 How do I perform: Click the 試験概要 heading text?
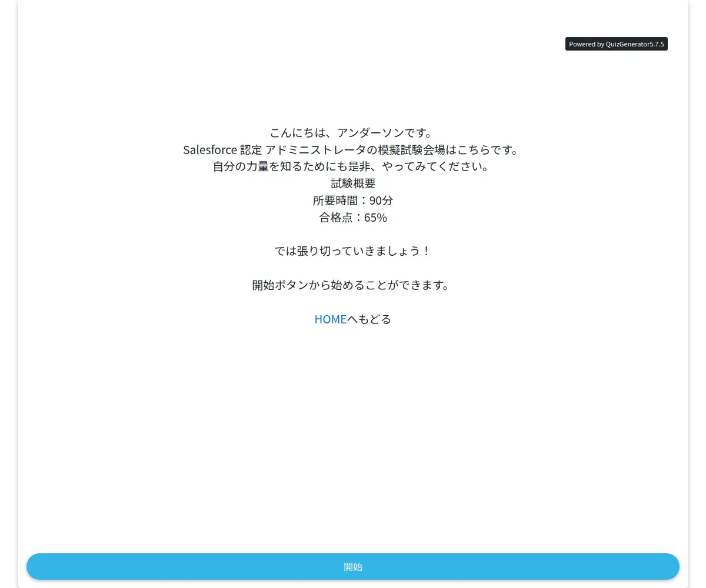pyautogui.click(x=353, y=183)
